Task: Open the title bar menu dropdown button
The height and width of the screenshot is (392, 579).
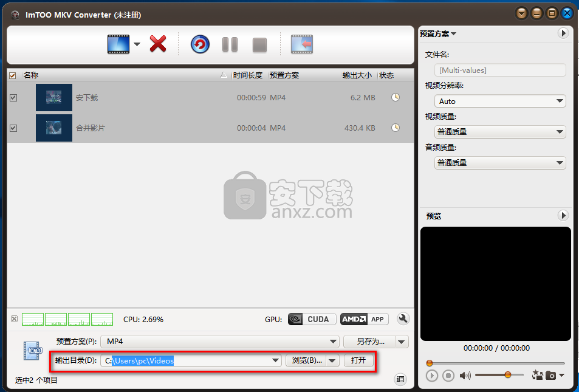Action: (521, 13)
